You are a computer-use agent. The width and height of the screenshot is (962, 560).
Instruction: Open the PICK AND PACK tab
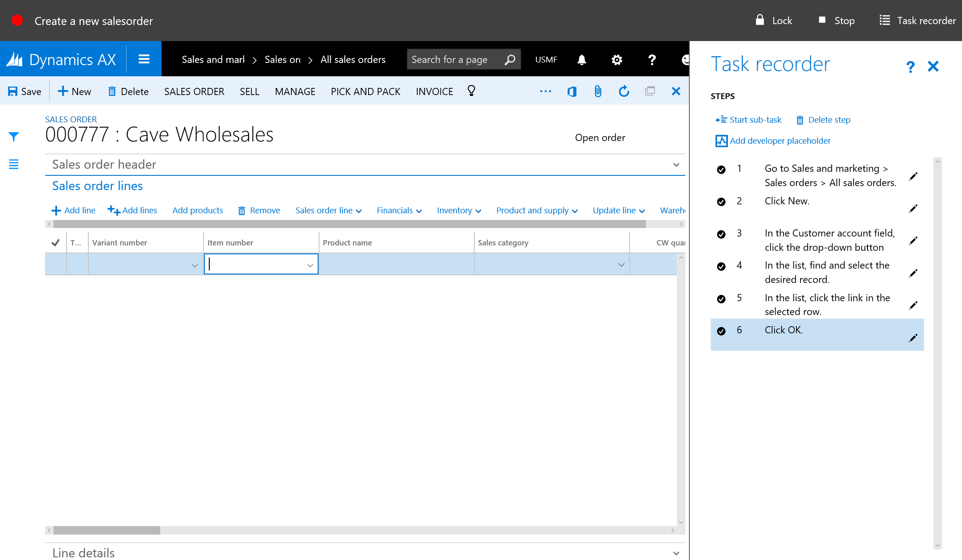pos(365,91)
